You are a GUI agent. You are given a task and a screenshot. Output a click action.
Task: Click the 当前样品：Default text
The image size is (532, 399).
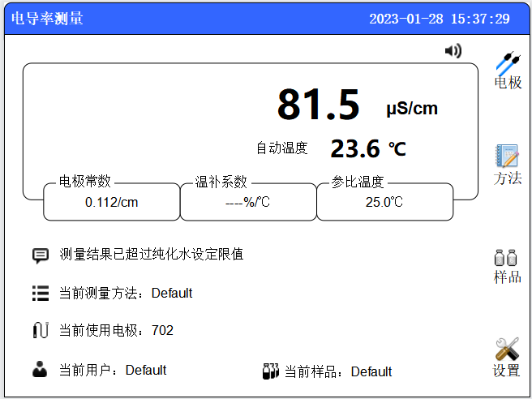[338, 371]
